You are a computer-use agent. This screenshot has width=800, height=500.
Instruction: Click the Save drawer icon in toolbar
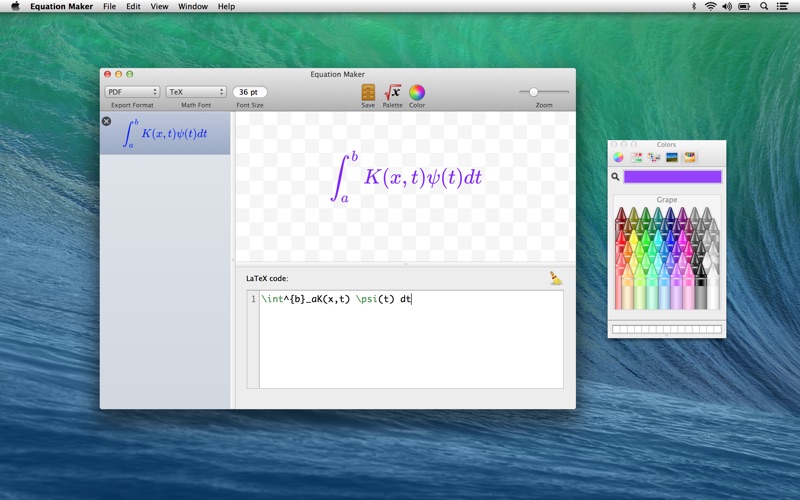[368, 93]
